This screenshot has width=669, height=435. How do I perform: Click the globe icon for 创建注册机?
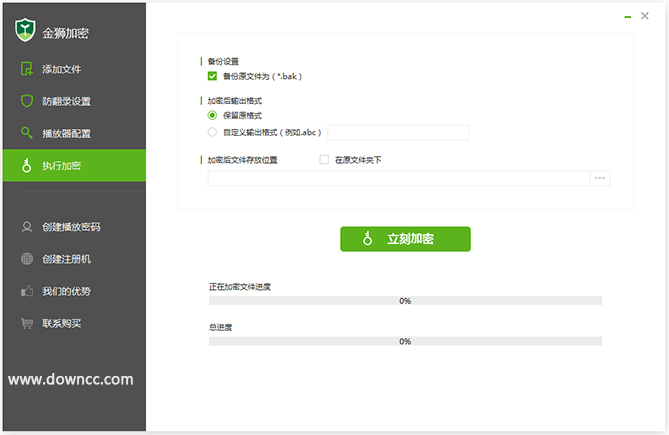(x=27, y=259)
